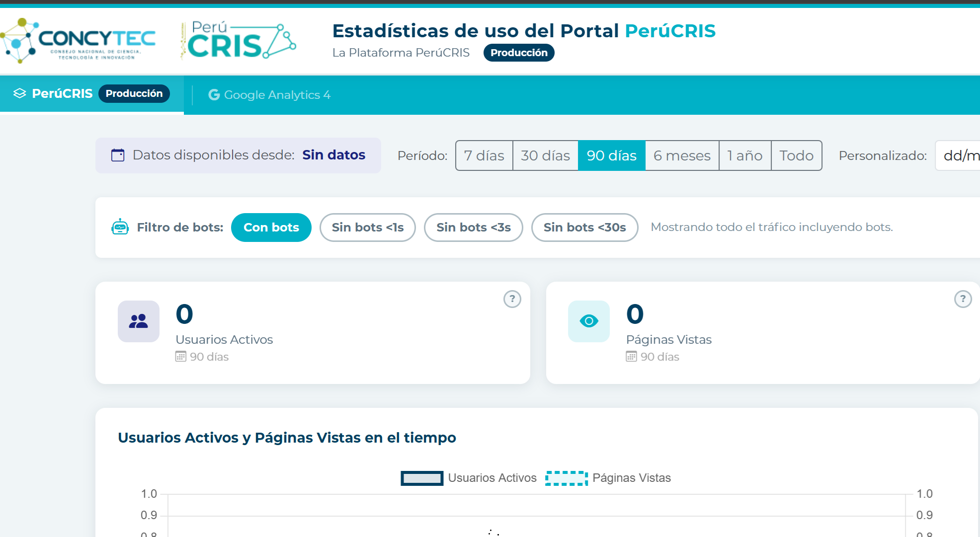Set the period to 7 días
This screenshot has width=980, height=537.
pos(484,155)
